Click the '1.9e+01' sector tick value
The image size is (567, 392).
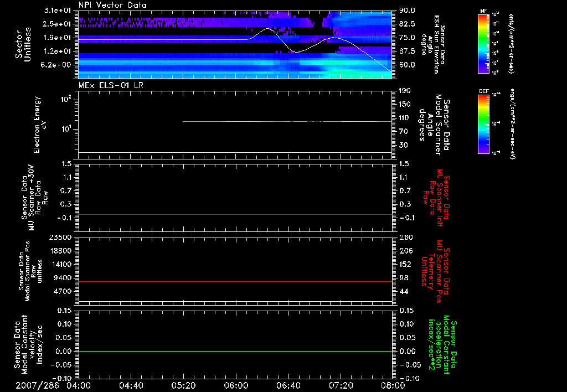58,38
